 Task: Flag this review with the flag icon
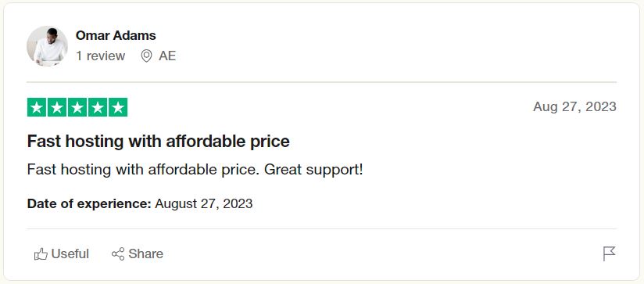(x=609, y=253)
